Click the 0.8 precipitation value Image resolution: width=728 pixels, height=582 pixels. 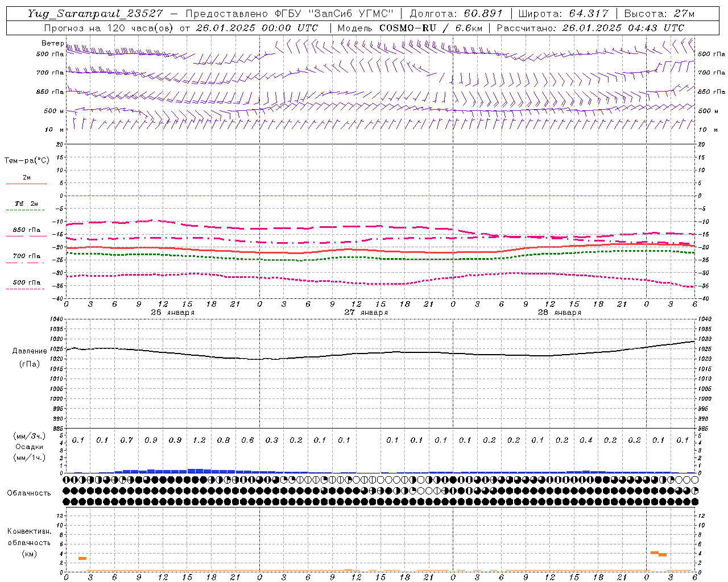223,440
